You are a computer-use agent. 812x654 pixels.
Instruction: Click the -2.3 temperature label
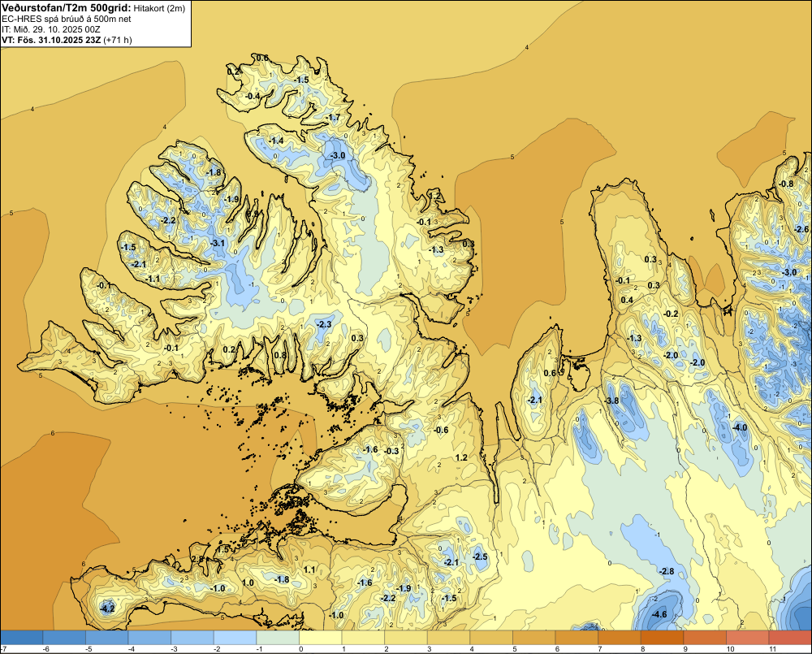tap(324, 324)
